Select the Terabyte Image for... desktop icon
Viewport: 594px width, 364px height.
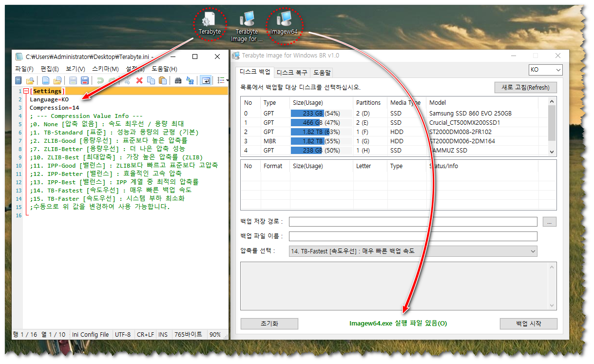pyautogui.click(x=247, y=26)
